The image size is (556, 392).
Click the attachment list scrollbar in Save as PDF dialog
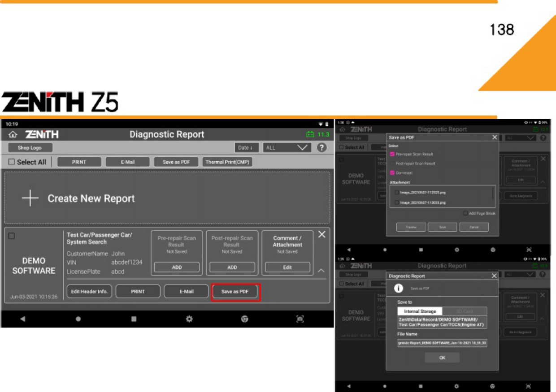pos(493,194)
